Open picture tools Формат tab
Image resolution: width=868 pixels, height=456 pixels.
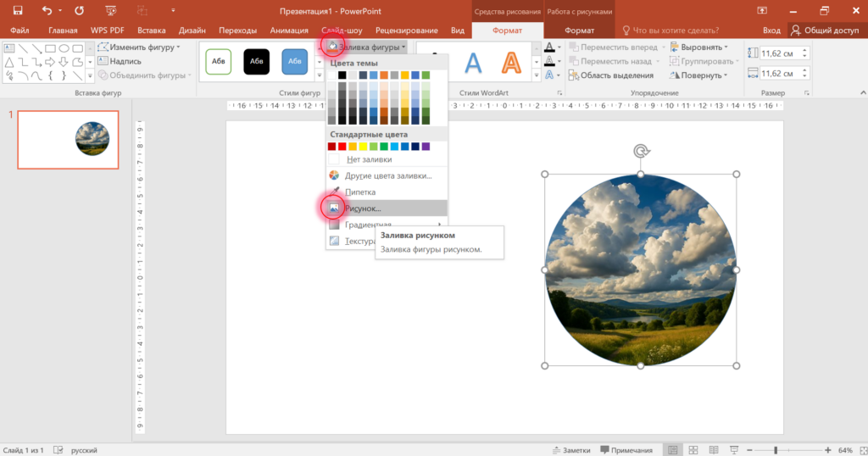tap(579, 31)
